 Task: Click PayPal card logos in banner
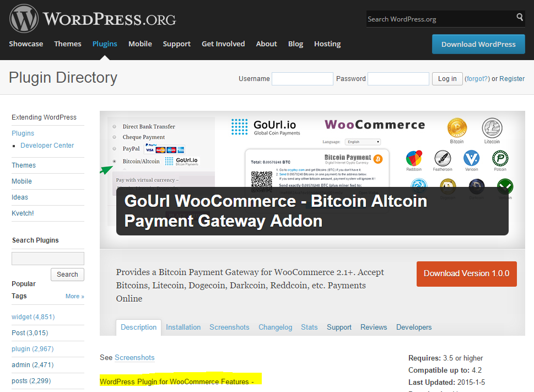click(x=164, y=148)
